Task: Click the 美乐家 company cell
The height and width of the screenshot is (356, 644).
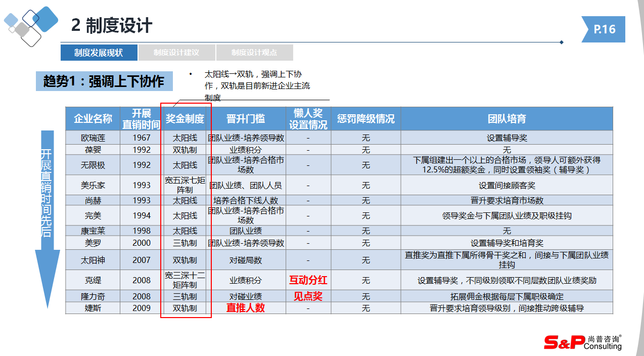Action: coord(93,185)
